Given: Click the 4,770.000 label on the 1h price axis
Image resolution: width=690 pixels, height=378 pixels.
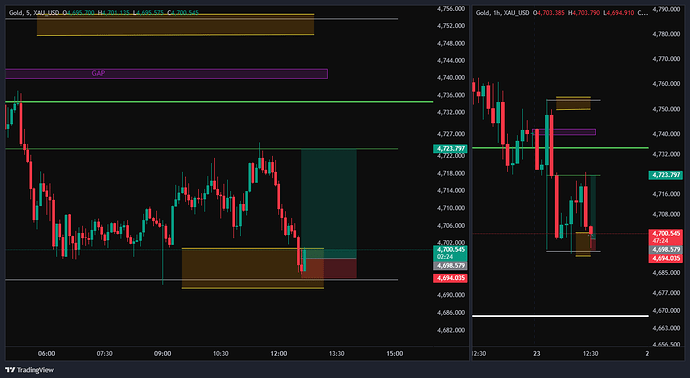Looking at the screenshot, I should [x=667, y=59].
